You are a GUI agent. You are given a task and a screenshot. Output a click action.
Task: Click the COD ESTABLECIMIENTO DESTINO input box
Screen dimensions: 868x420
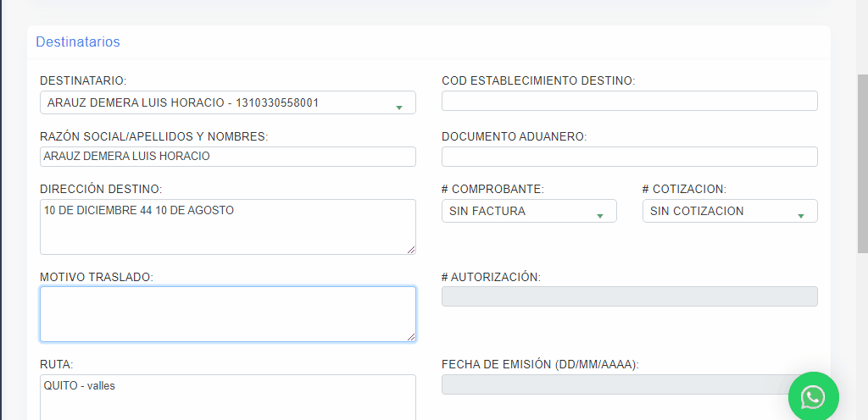point(629,101)
